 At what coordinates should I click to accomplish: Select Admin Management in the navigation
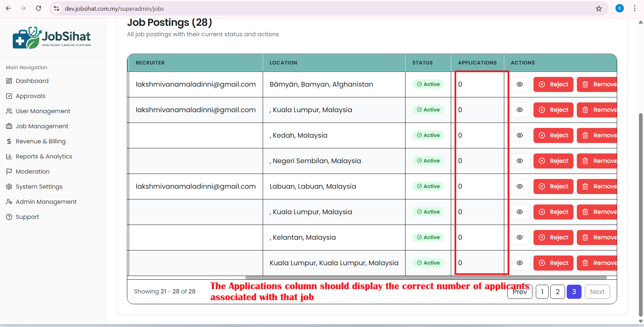[46, 202]
